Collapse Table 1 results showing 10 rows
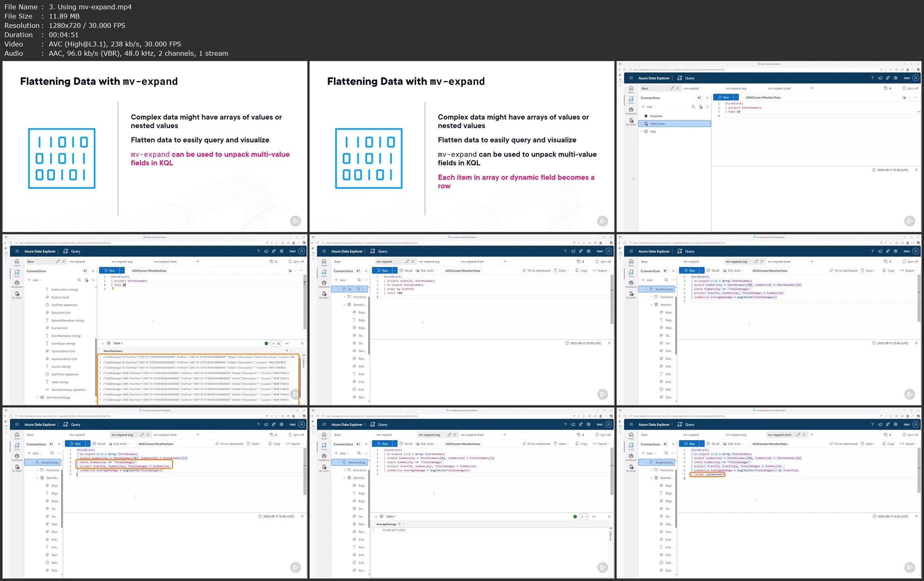 [103, 344]
